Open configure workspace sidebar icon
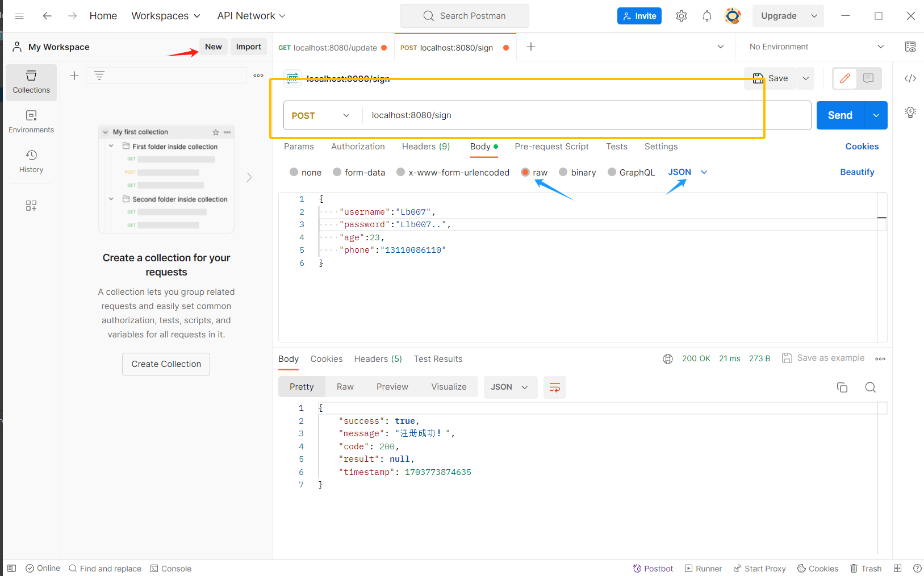The height and width of the screenshot is (576, 924). 31,206
